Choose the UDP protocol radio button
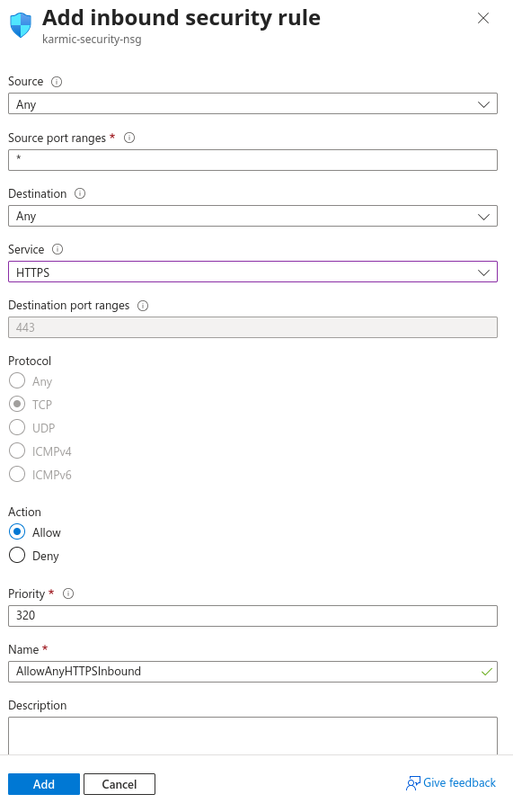The height and width of the screenshot is (812, 513). click(x=17, y=427)
